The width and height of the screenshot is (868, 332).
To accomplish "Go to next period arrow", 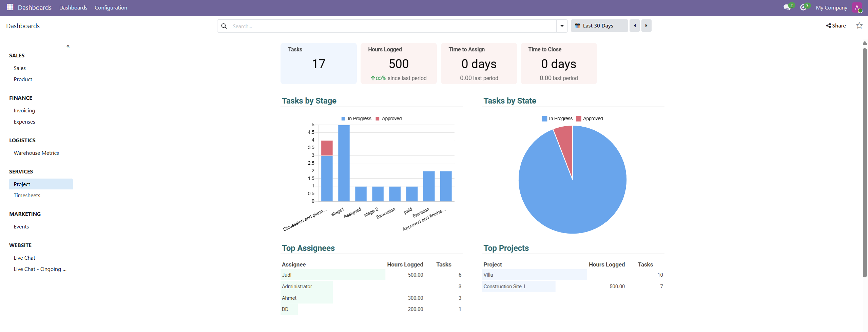I will [x=646, y=26].
